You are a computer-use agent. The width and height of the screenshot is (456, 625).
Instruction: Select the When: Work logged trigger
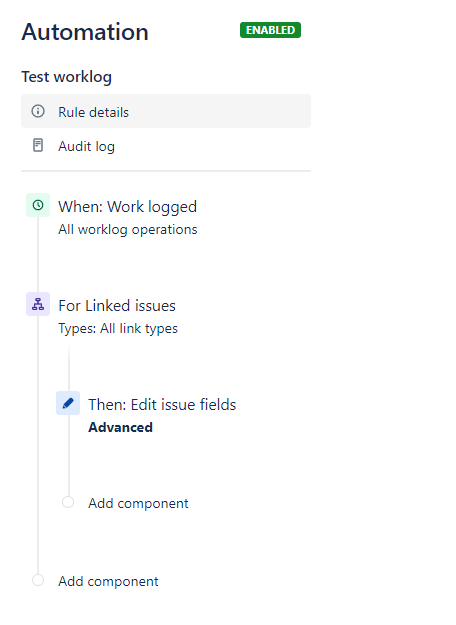pyautogui.click(x=128, y=207)
